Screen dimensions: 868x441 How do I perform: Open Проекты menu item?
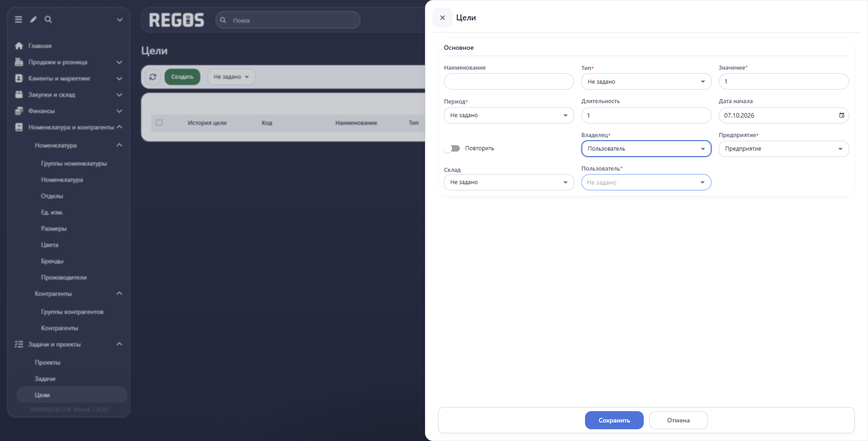click(47, 362)
